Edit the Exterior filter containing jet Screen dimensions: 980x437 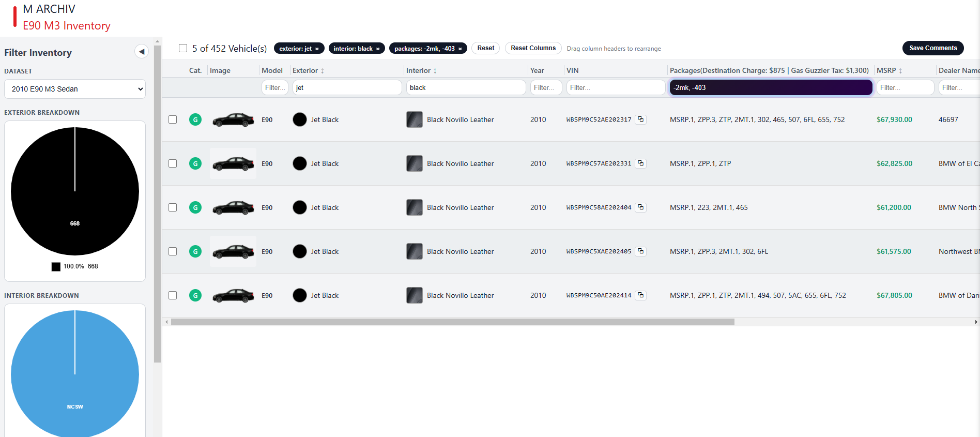347,87
